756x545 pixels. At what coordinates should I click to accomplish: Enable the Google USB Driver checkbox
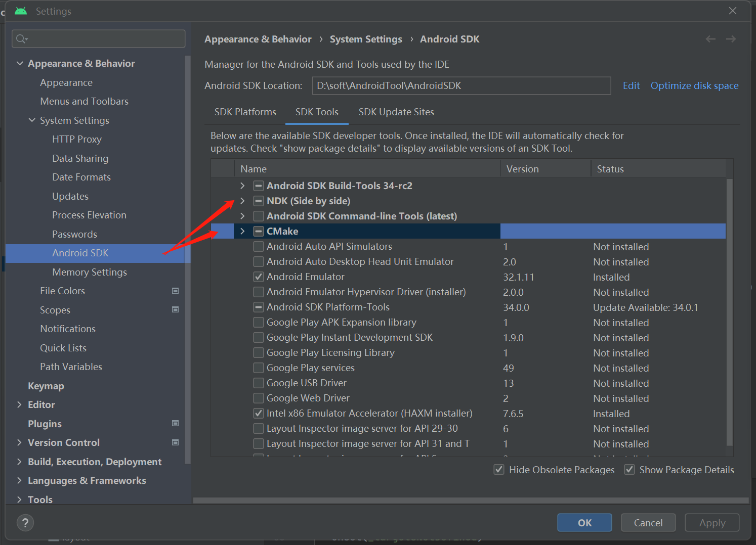[x=259, y=383]
